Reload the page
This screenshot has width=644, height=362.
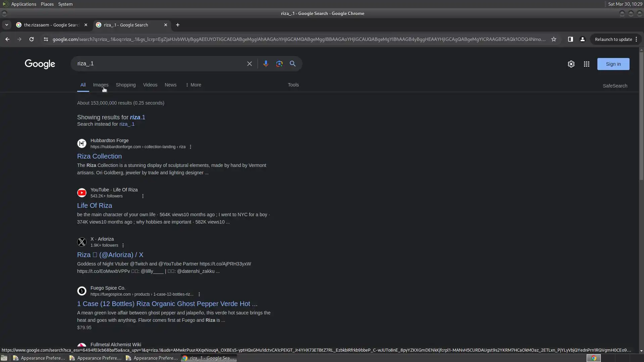pos(32,39)
